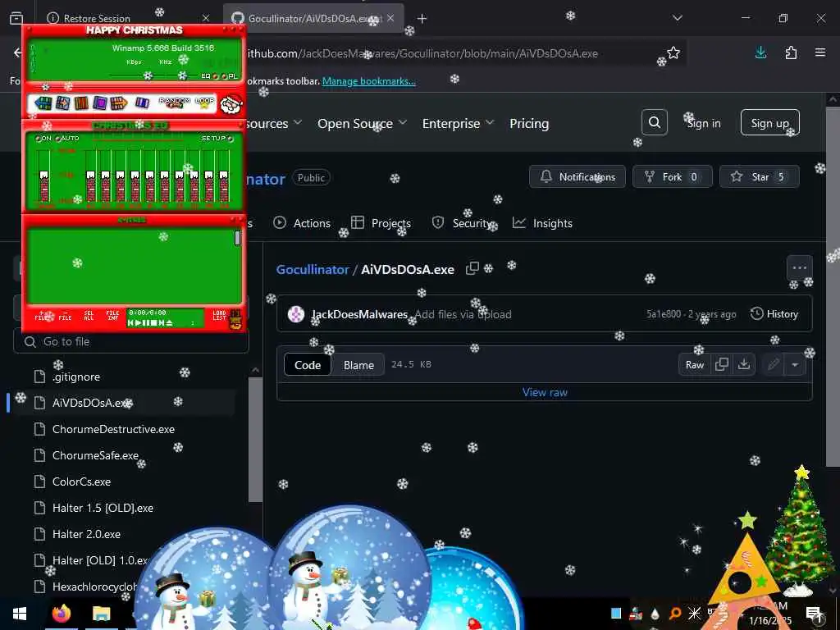The height and width of the screenshot is (630, 840).
Task: Click the pencil edit file icon
Action: 773,365
